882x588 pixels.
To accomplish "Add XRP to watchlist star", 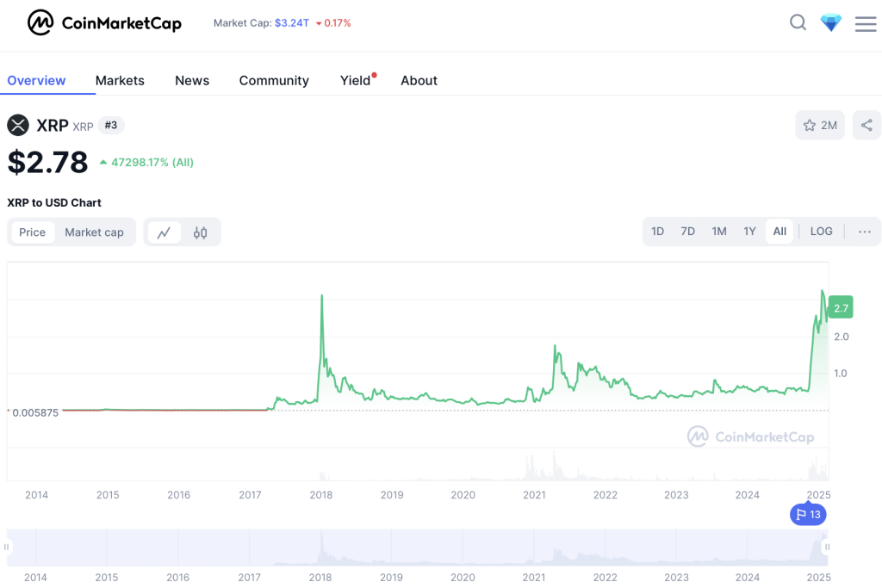I will [819, 126].
